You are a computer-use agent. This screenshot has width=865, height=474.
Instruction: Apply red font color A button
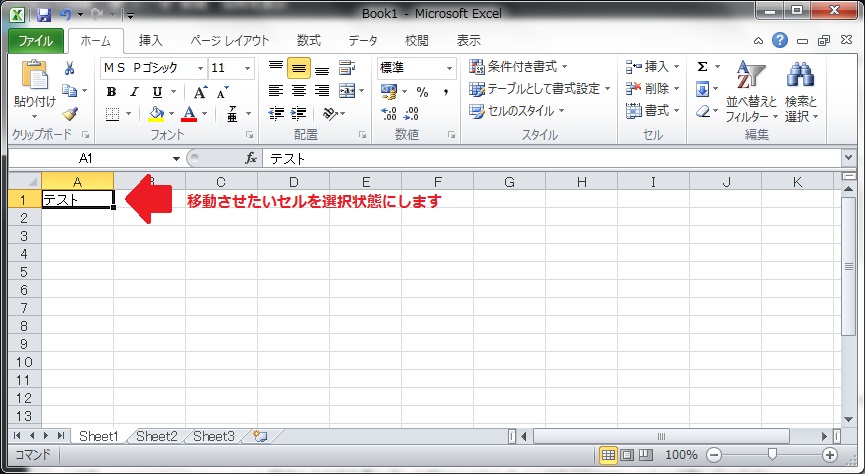coord(189,114)
